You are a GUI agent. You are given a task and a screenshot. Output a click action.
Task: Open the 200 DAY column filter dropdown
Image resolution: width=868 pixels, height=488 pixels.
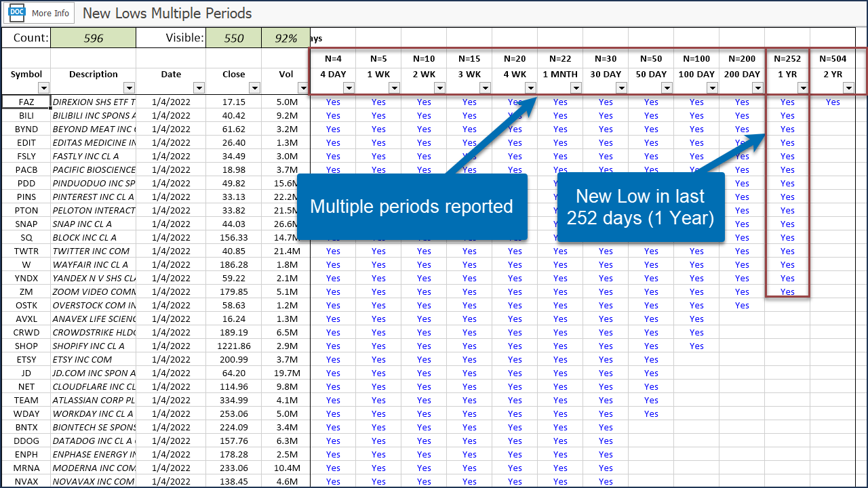click(x=757, y=87)
